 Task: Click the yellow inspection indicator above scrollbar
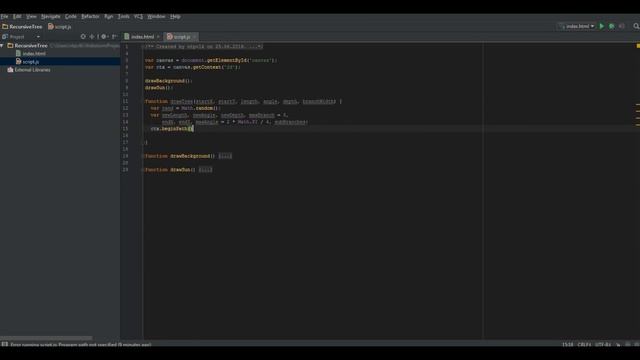[638, 46]
